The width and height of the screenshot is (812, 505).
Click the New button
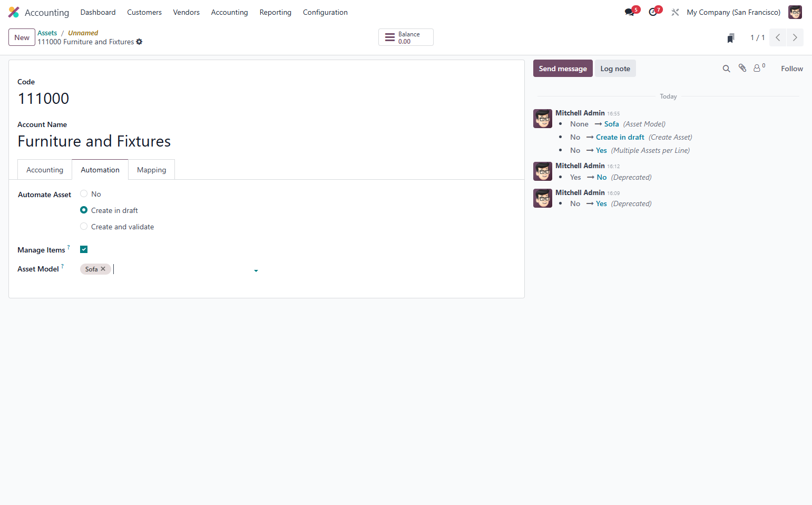click(x=22, y=37)
